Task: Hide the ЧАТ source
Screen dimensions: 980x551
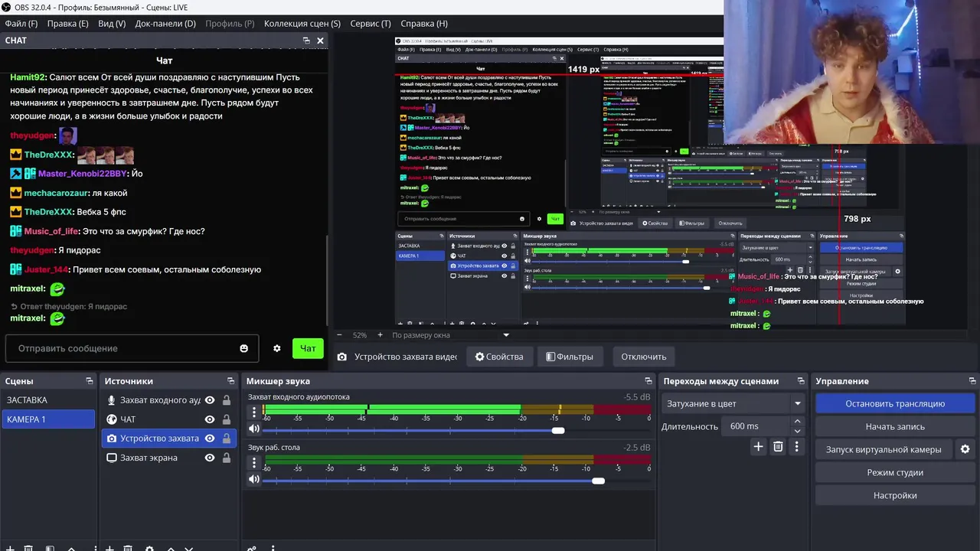Action: pyautogui.click(x=210, y=419)
